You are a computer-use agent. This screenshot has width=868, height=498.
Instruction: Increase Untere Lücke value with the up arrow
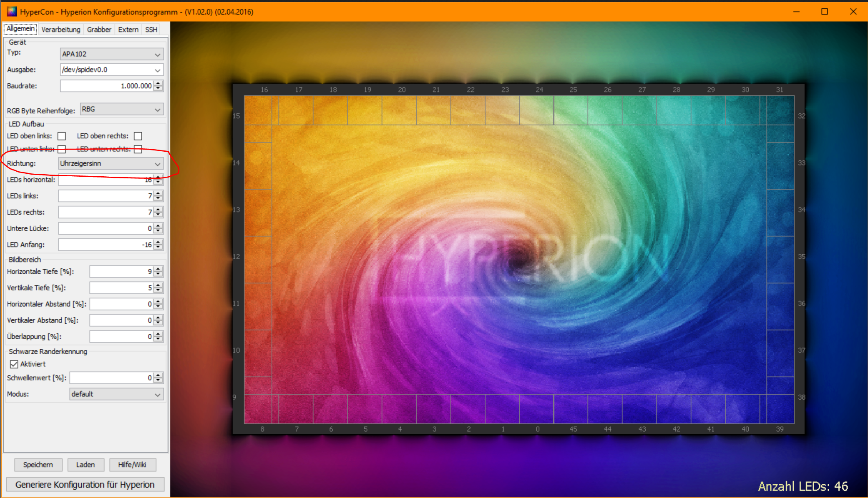coord(158,226)
